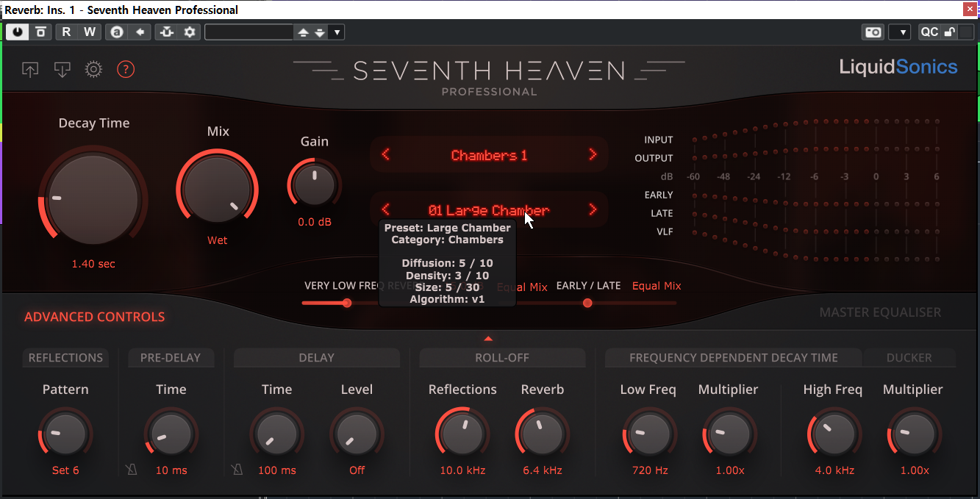980x499 pixels.
Task: Click the load preset upload-arrow icon
Action: coord(30,70)
